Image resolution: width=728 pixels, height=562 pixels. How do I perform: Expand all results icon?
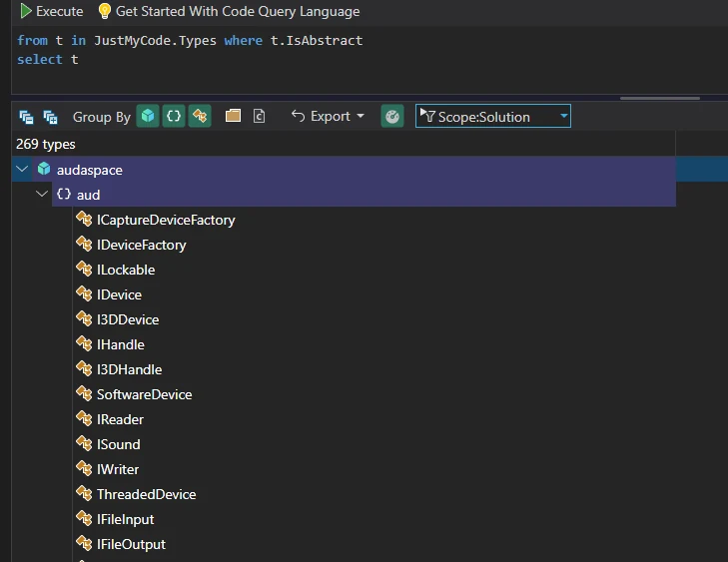tap(50, 117)
